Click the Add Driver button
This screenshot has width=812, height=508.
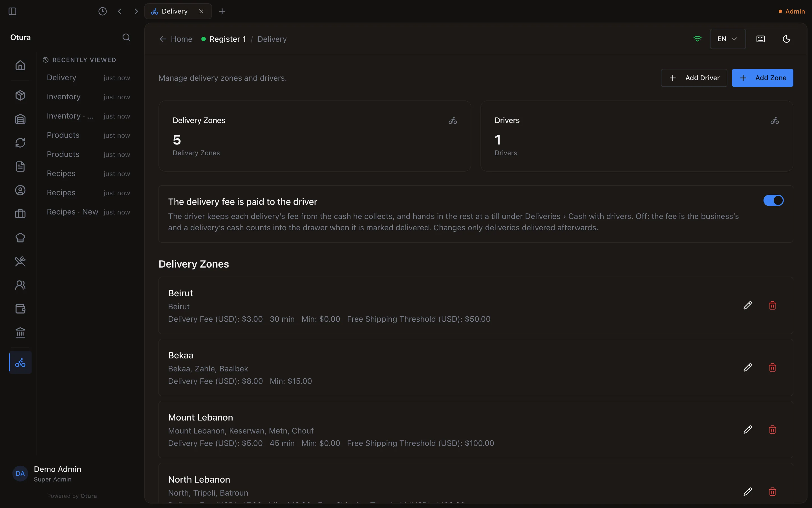(694, 78)
